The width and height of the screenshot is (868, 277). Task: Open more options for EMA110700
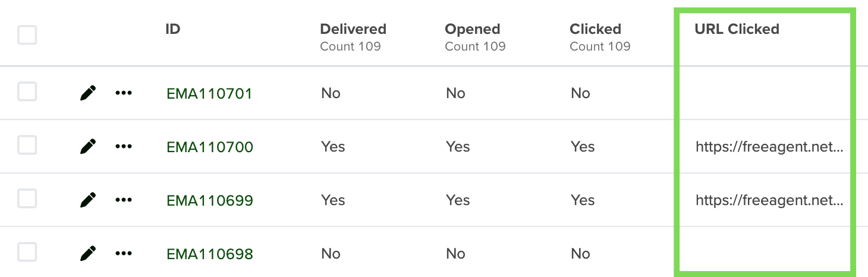tap(123, 146)
